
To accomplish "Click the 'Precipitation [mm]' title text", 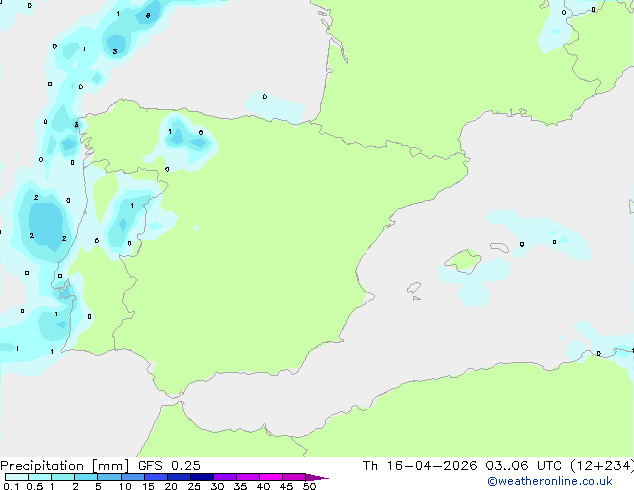I will (x=65, y=466).
